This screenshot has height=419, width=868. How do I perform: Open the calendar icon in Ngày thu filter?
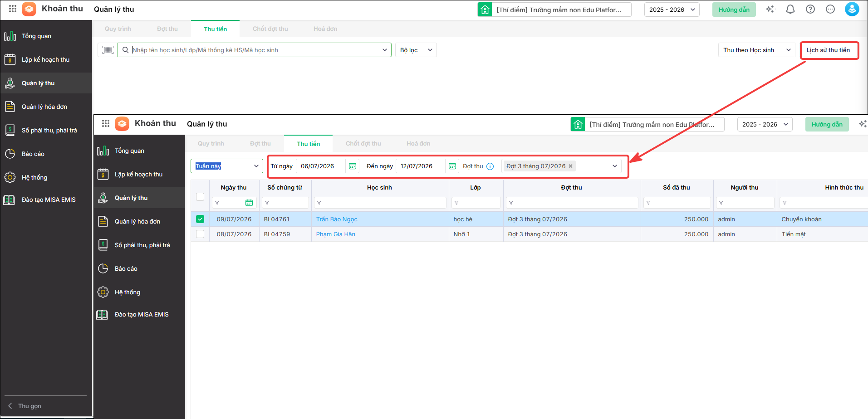[249, 203]
